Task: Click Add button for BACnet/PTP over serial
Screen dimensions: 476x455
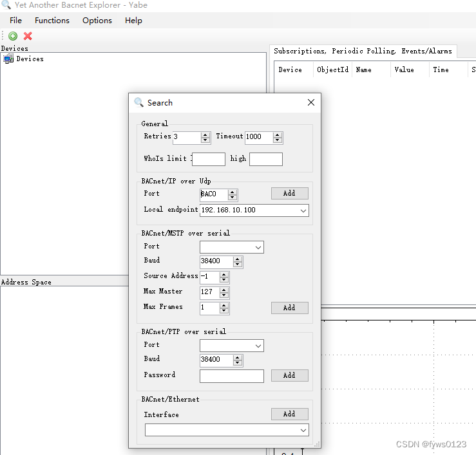Action: tap(289, 375)
